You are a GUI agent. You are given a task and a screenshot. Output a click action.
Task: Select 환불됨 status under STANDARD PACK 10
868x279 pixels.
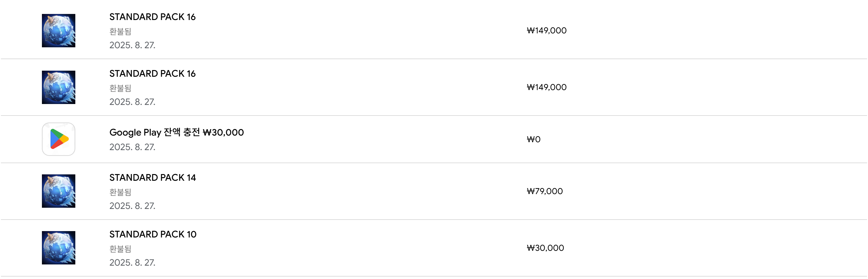[120, 249]
